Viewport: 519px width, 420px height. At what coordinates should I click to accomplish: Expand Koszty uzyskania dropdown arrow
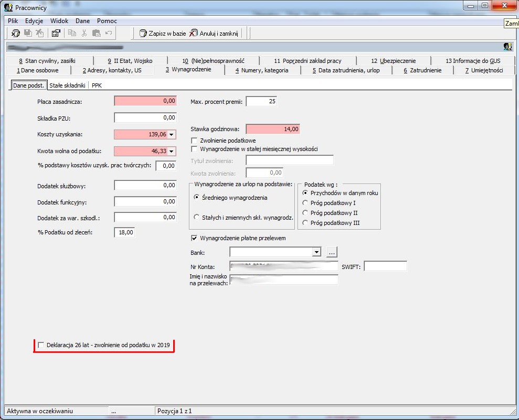click(x=172, y=135)
